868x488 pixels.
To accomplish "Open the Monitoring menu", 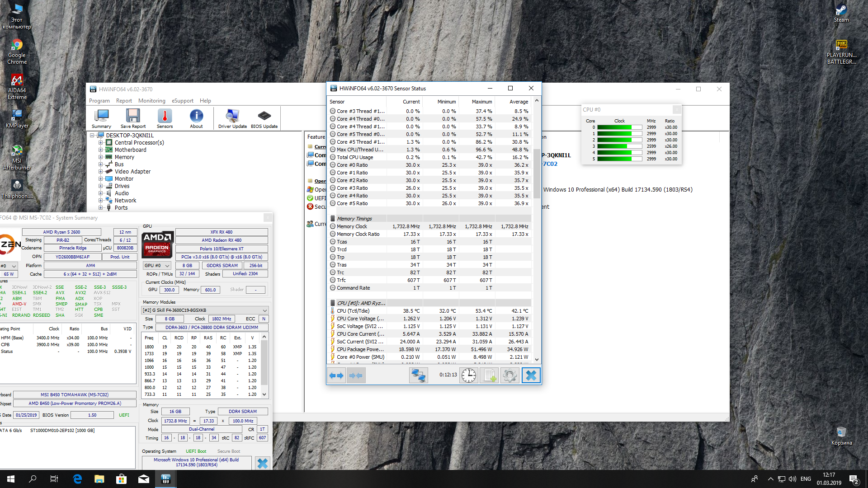I will [151, 101].
